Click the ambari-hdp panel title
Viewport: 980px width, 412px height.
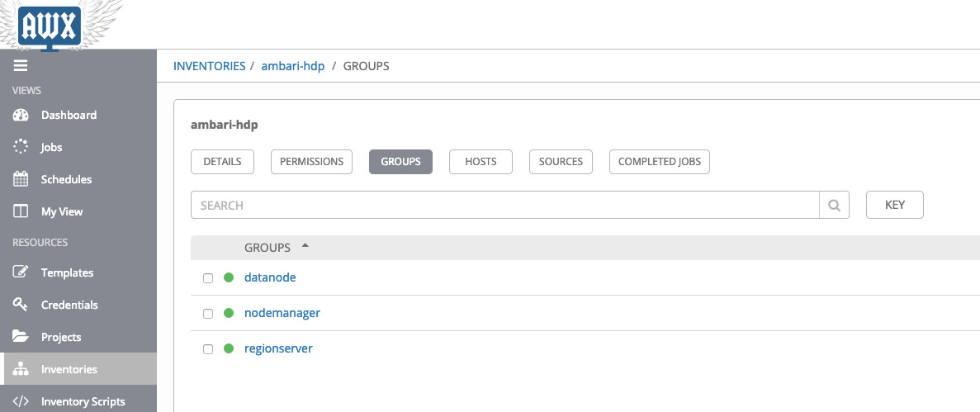225,125
